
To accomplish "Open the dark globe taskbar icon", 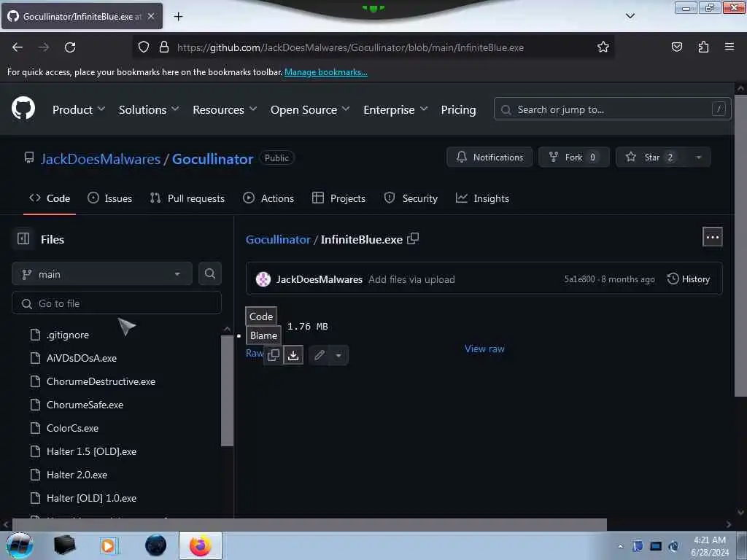I will click(156, 545).
